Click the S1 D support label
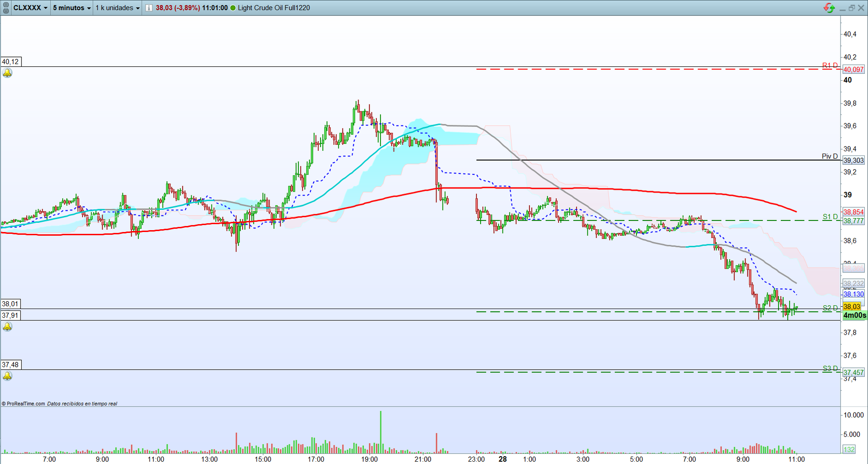 coord(830,217)
